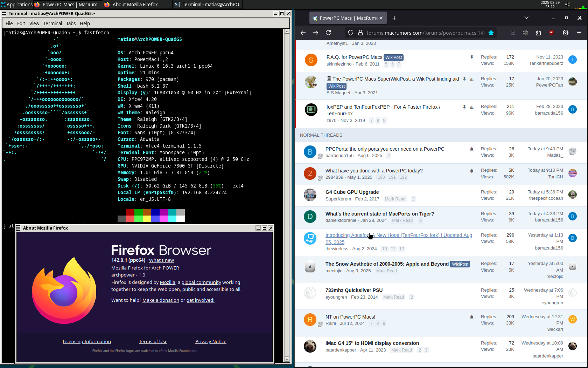Click the volume icon in the top panel
Screen dimensions: 588x368
(x=568, y=4)
